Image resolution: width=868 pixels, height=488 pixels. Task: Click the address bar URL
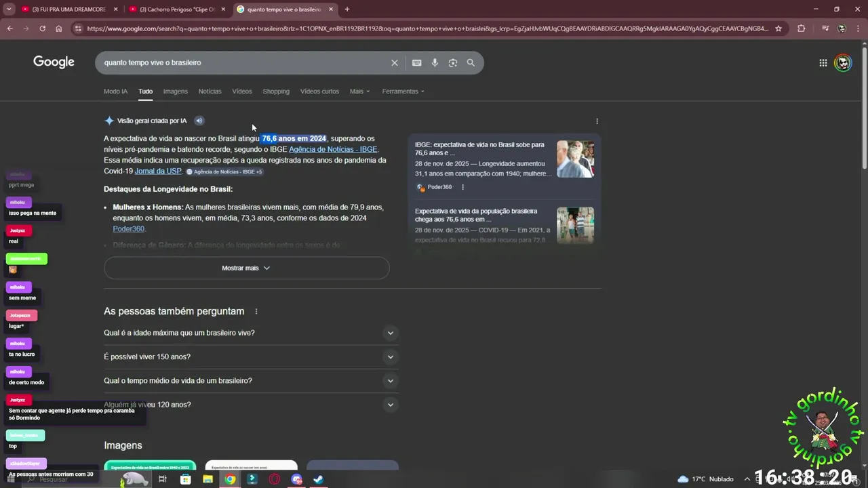pyautogui.click(x=427, y=28)
